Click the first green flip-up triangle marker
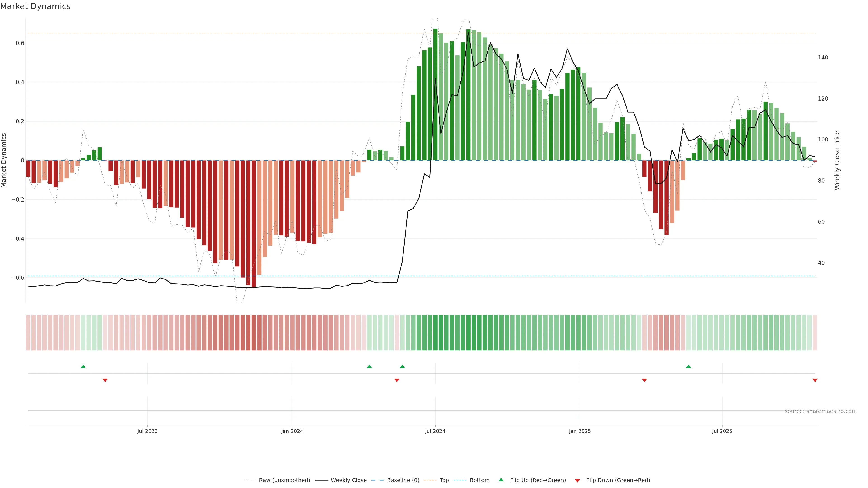This screenshot has width=868, height=488. (83, 366)
